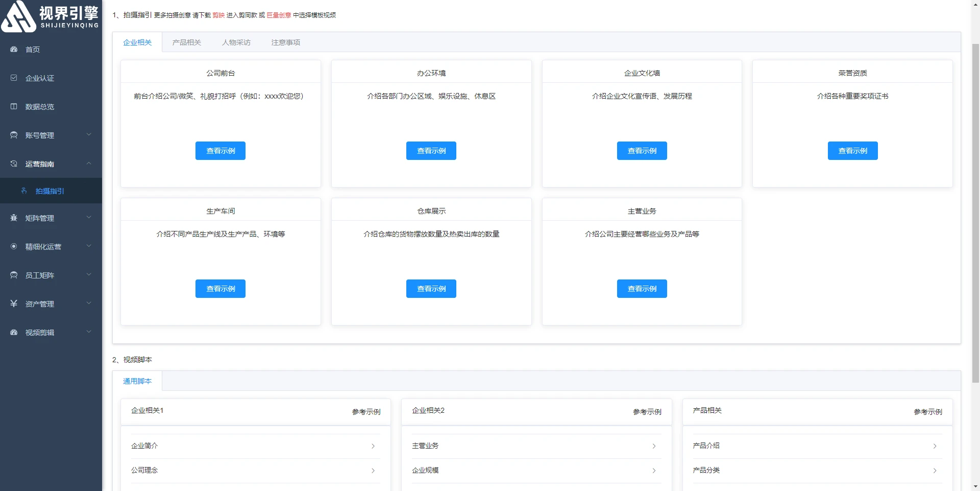This screenshot has height=491, width=980.
Task: Open the 企业简介 row chevron
Action: tap(373, 447)
